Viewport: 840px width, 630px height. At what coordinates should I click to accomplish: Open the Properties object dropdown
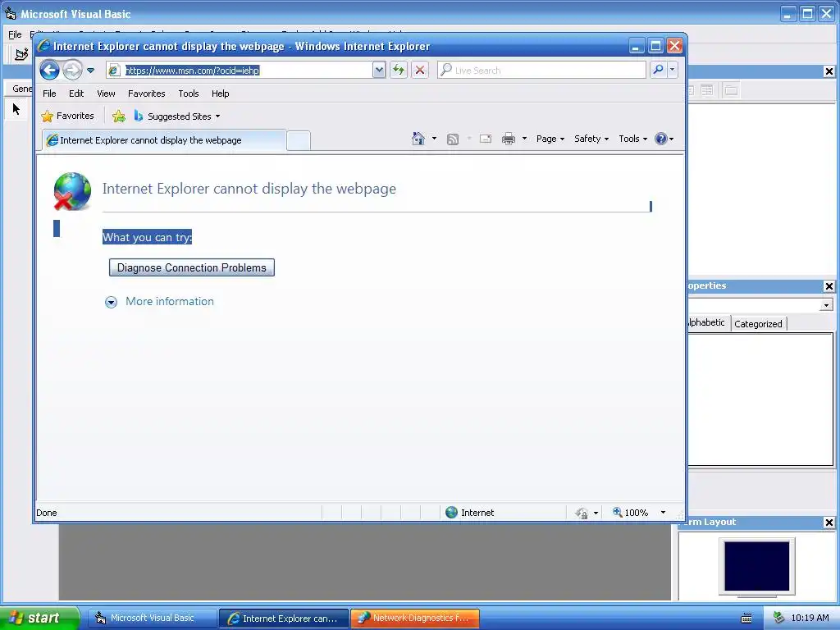click(x=826, y=305)
